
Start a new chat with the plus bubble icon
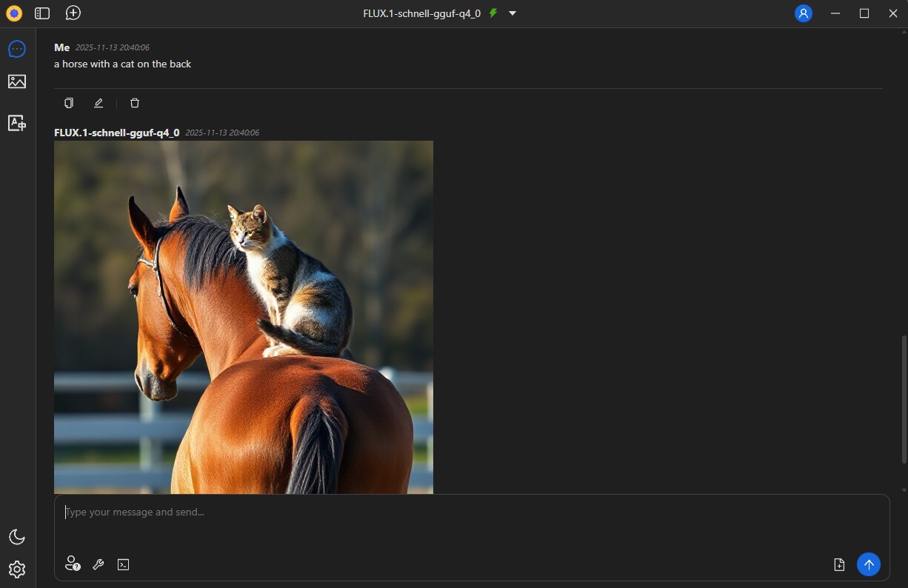73,13
